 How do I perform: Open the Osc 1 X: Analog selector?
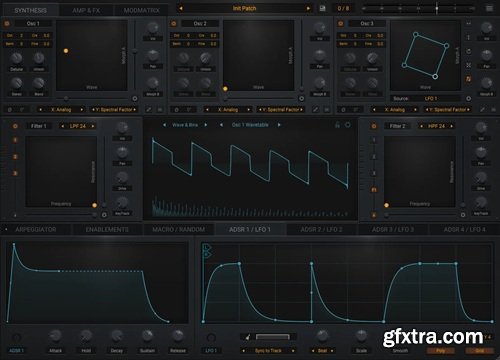tap(61, 109)
